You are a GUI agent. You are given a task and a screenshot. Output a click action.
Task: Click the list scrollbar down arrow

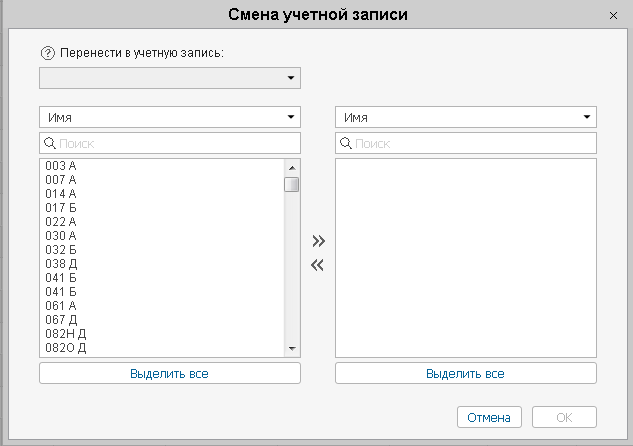(x=292, y=348)
